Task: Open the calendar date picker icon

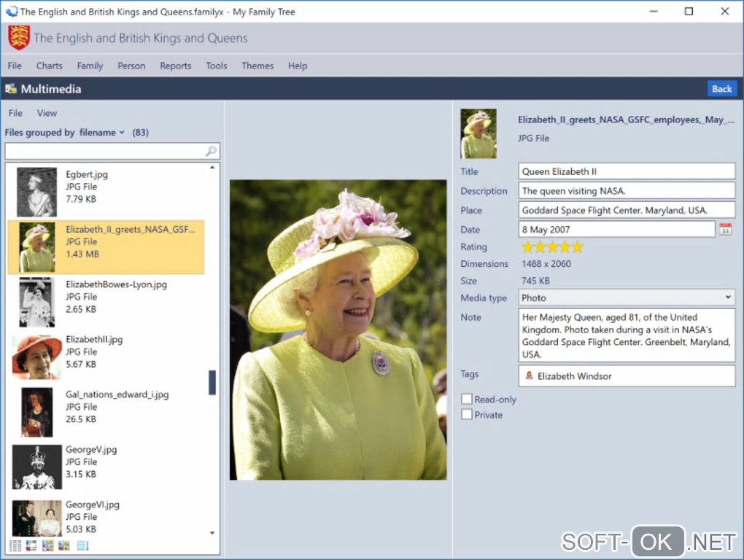Action: [x=726, y=230]
